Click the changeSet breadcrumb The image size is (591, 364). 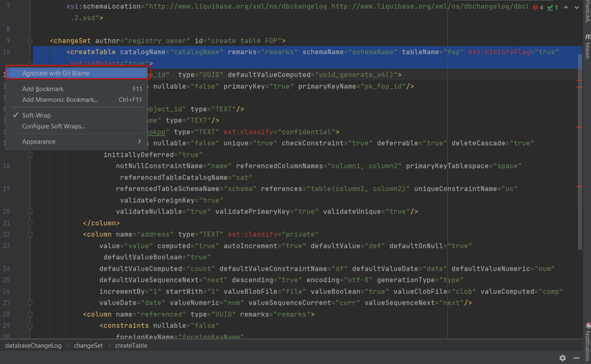click(x=88, y=346)
